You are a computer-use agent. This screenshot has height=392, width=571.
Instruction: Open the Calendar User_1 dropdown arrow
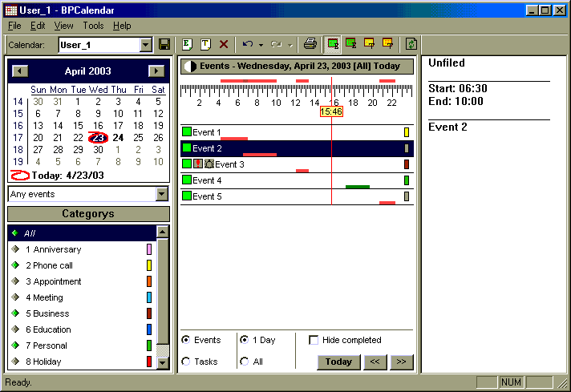pos(146,45)
